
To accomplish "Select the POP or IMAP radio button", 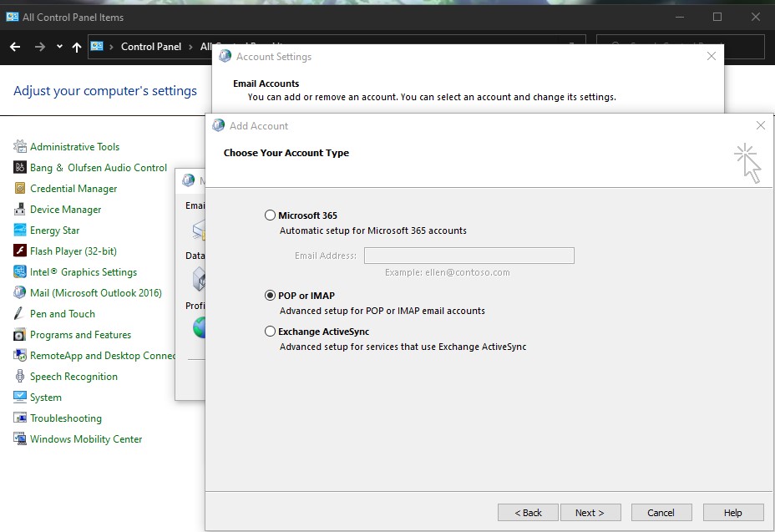I will click(270, 295).
